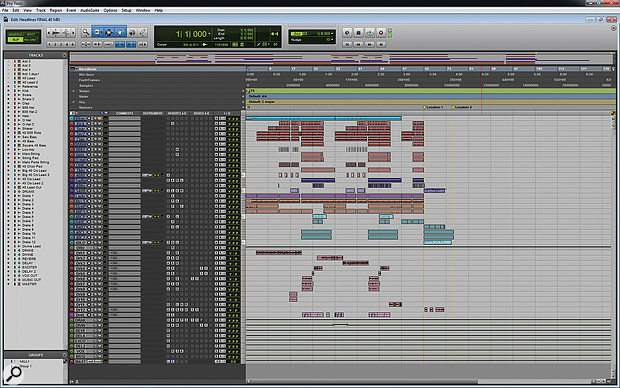
Task: Click the transport Rewind button
Action: 358,44
